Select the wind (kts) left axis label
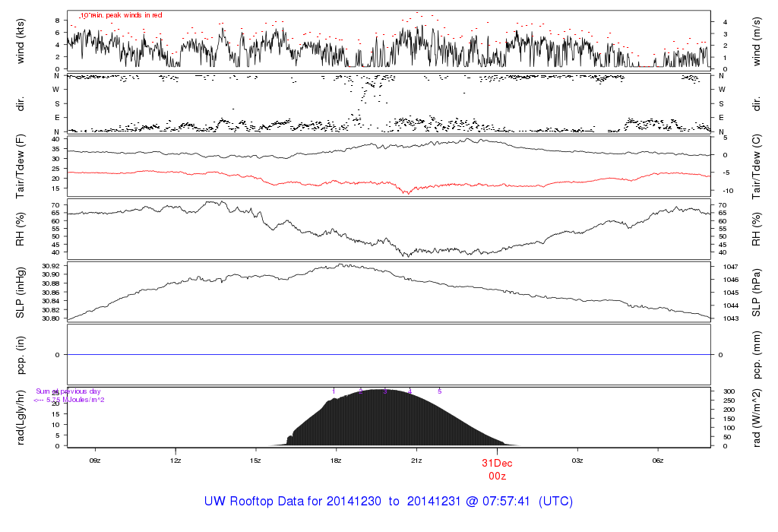Screen dimensions: 778x532 21,40
